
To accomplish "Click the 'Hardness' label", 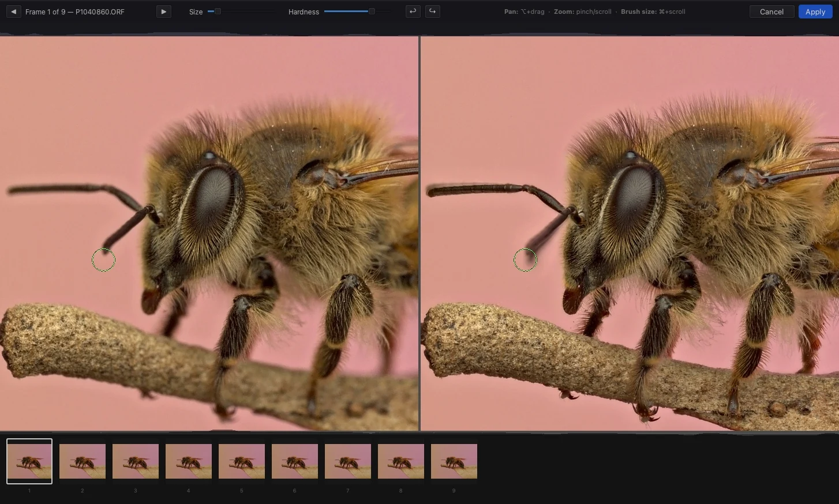I will [x=304, y=12].
